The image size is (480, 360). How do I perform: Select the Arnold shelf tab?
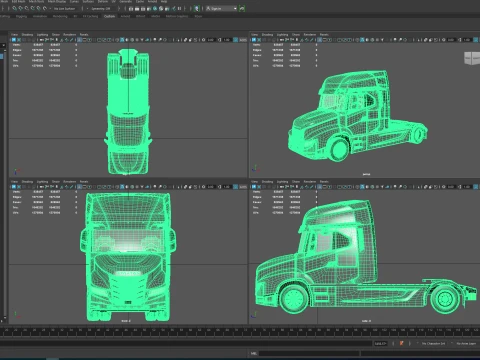[x=125, y=16]
